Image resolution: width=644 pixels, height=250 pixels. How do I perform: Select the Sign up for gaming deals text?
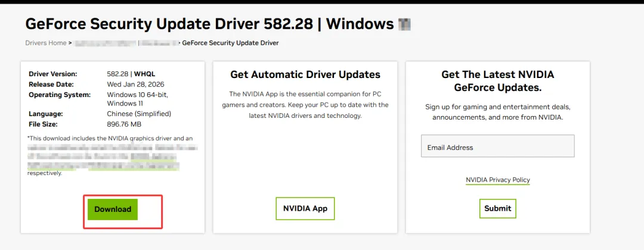click(x=498, y=112)
